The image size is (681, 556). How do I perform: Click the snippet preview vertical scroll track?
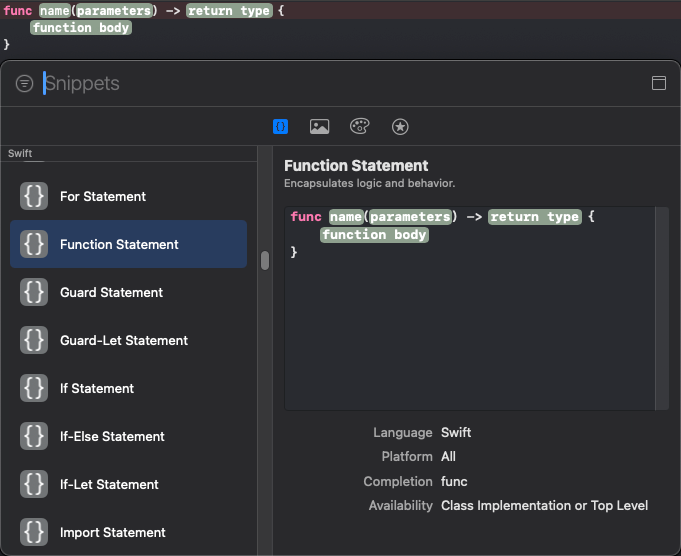(x=662, y=308)
